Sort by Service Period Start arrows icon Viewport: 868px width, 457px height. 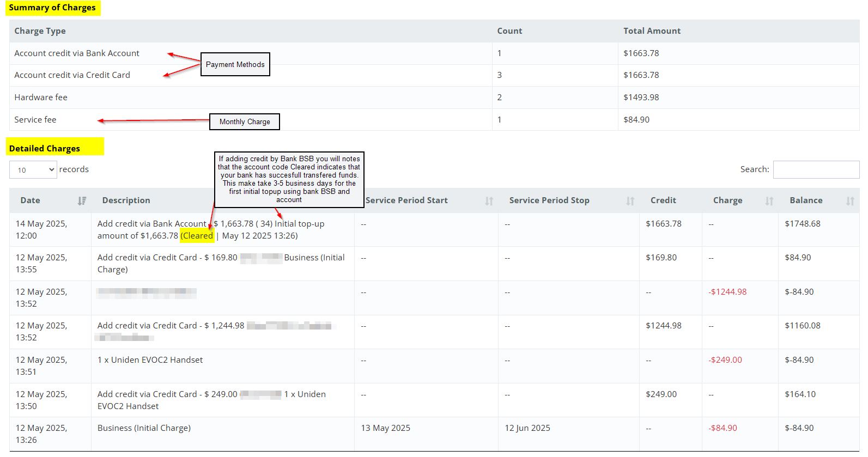pos(489,201)
